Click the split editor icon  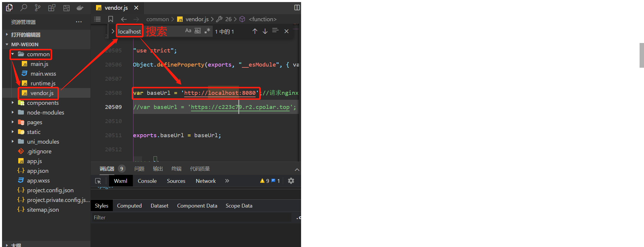tap(297, 8)
